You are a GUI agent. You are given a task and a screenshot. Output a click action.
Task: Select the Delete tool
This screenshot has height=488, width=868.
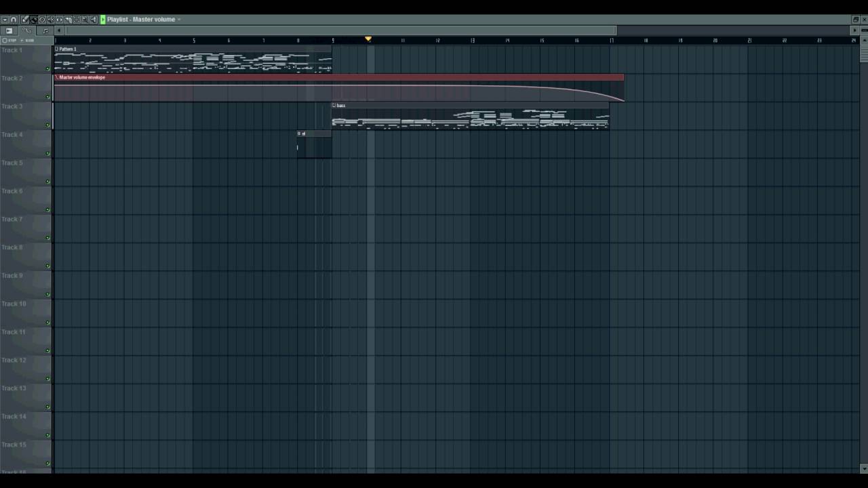tap(42, 20)
